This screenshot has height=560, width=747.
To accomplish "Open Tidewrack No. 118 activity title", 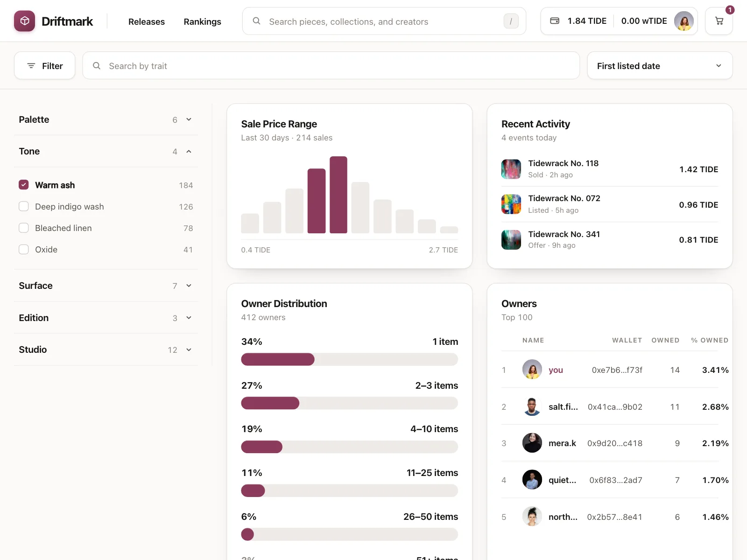I will 563,163.
